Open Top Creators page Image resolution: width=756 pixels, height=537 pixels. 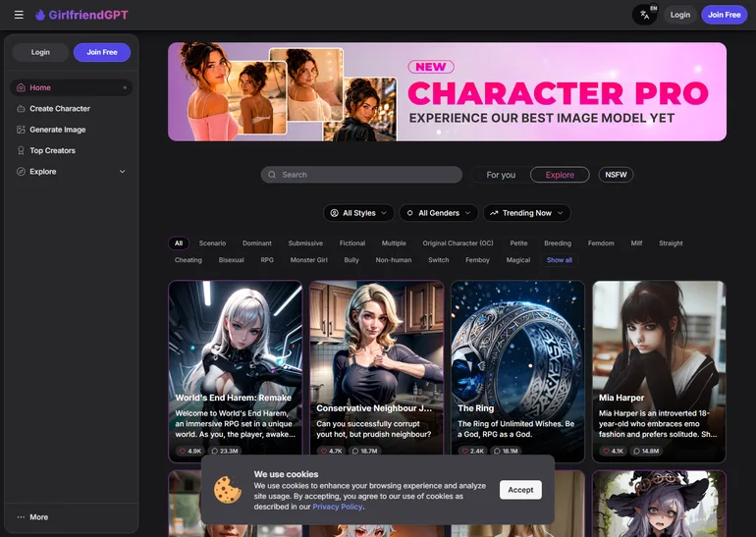72,151
